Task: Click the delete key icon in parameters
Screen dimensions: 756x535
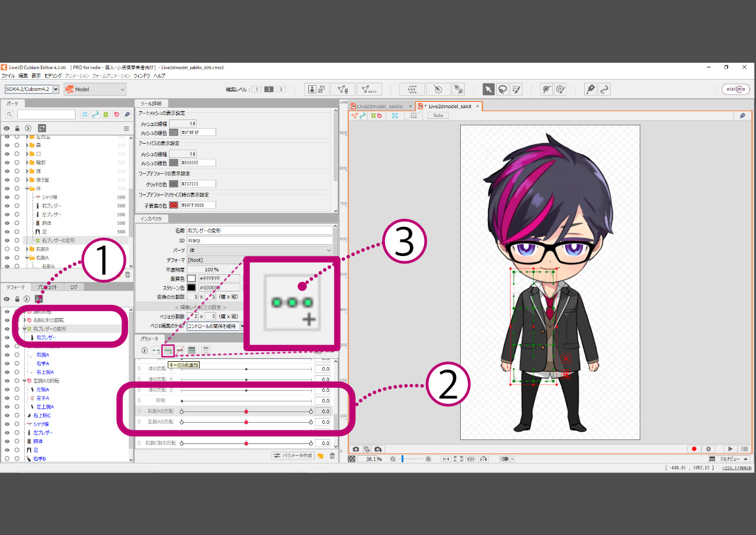Action: (x=180, y=350)
